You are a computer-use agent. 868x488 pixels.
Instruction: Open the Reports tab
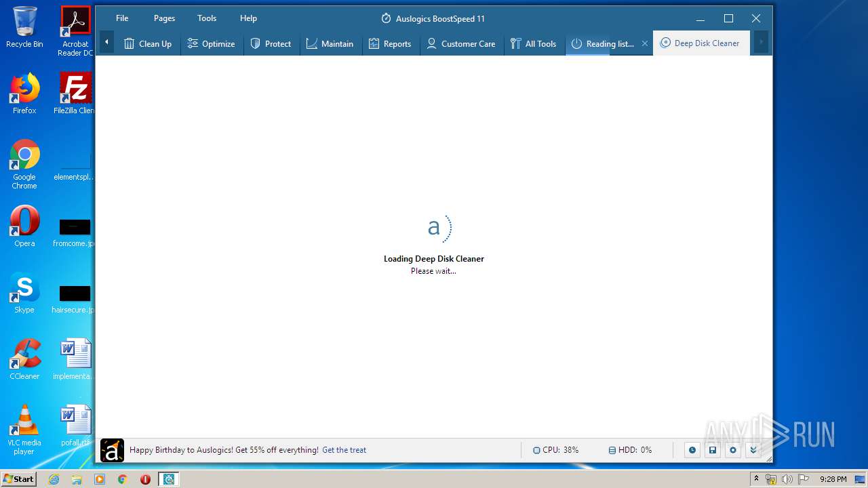pos(390,43)
